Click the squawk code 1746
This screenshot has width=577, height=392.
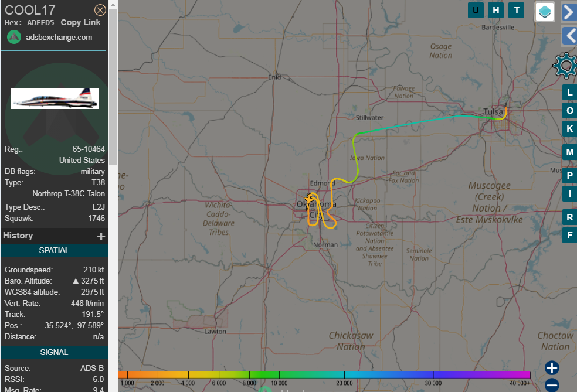pos(96,219)
